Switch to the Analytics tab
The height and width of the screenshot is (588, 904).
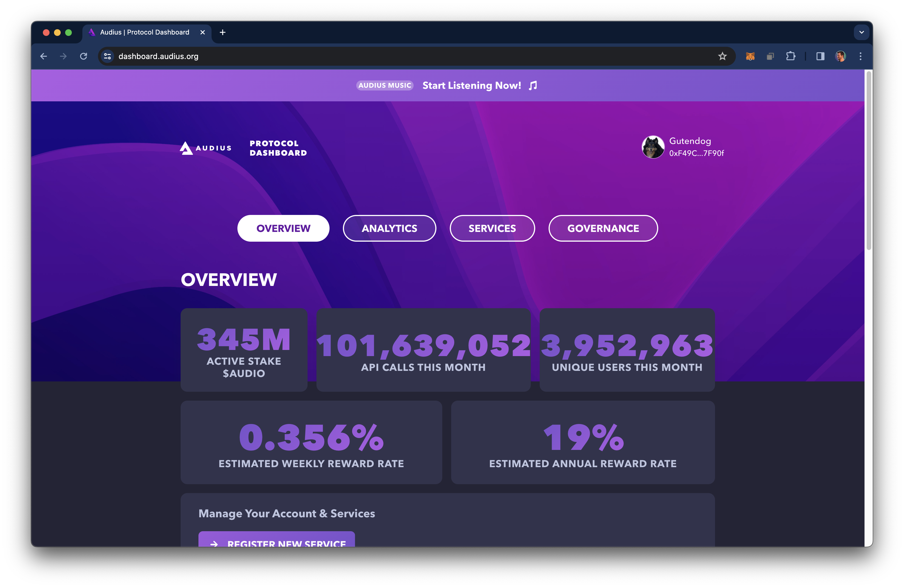coord(389,228)
